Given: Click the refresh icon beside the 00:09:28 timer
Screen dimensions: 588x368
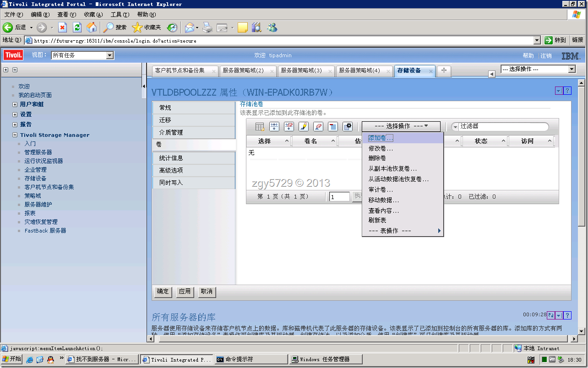Looking at the screenshot, I should [551, 315].
